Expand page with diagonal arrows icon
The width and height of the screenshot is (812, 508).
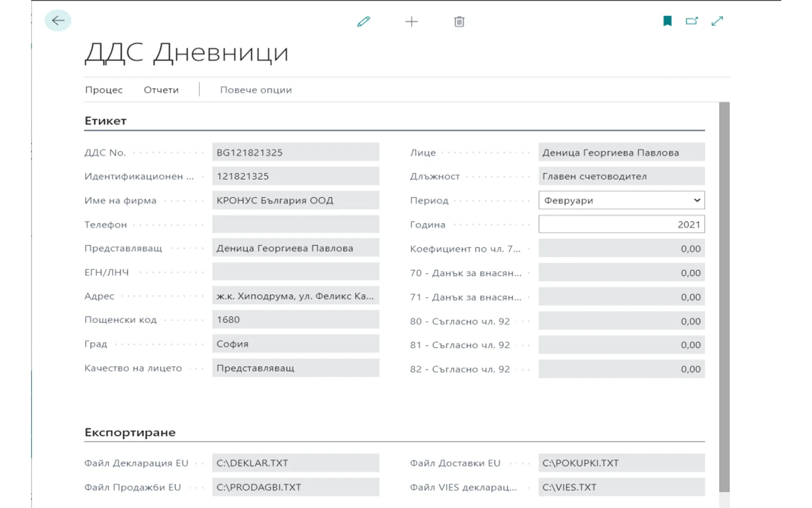coord(717,21)
